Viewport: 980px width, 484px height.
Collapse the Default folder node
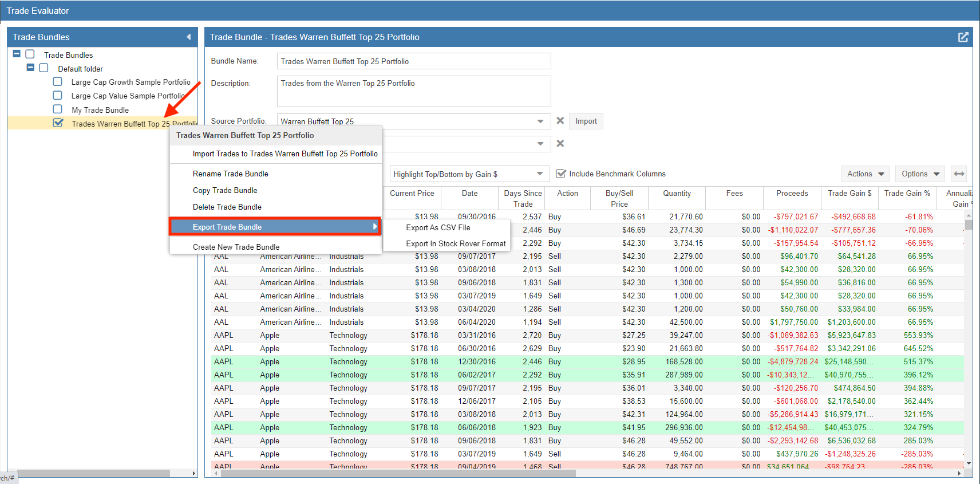[x=30, y=68]
